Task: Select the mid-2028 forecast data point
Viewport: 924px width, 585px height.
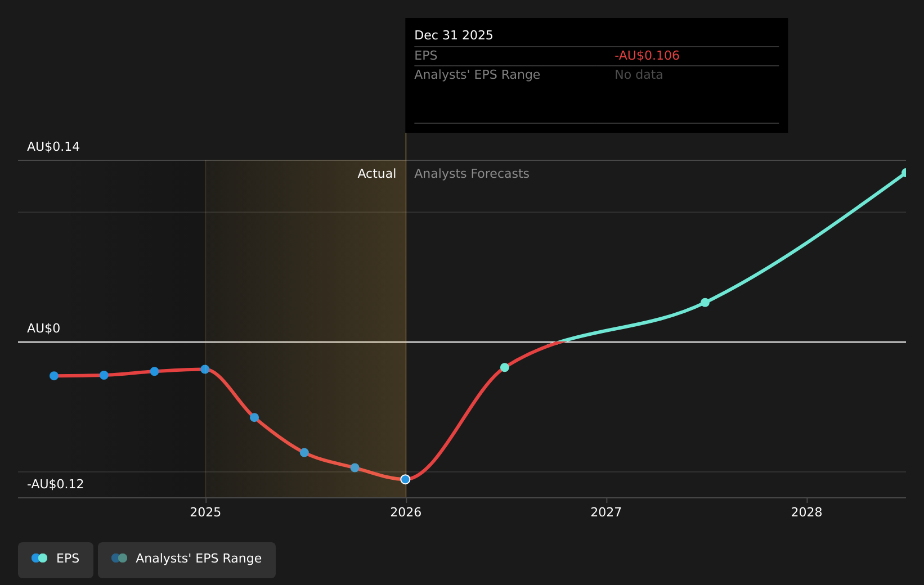Action: 905,173
